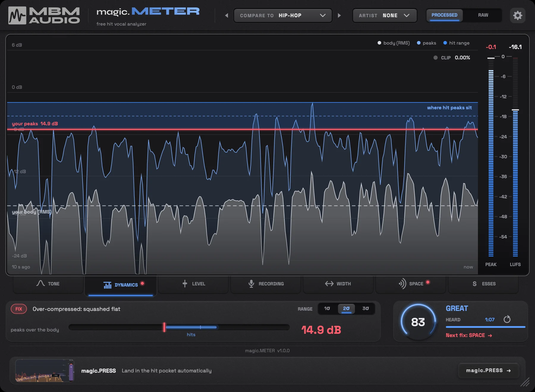
Task: Open the WIDTH tab
Action: click(338, 284)
